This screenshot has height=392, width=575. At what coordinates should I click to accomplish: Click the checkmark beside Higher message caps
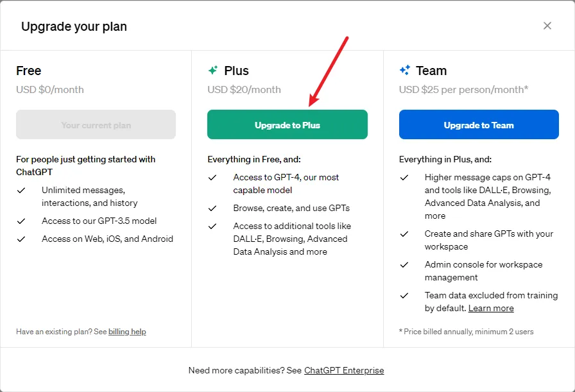pyautogui.click(x=404, y=178)
